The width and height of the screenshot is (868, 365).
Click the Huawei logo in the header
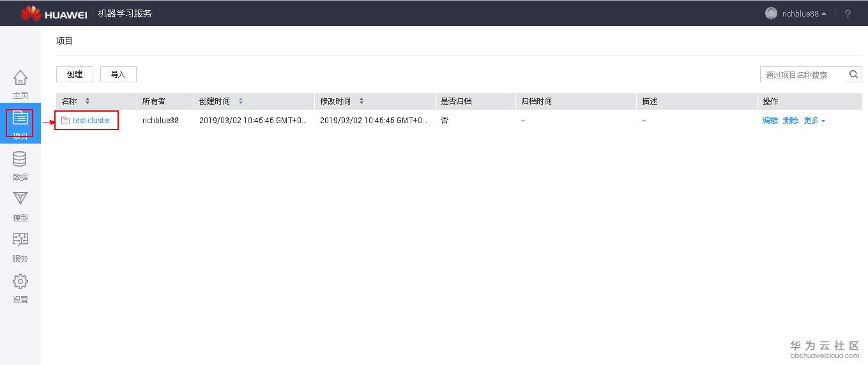point(54,13)
